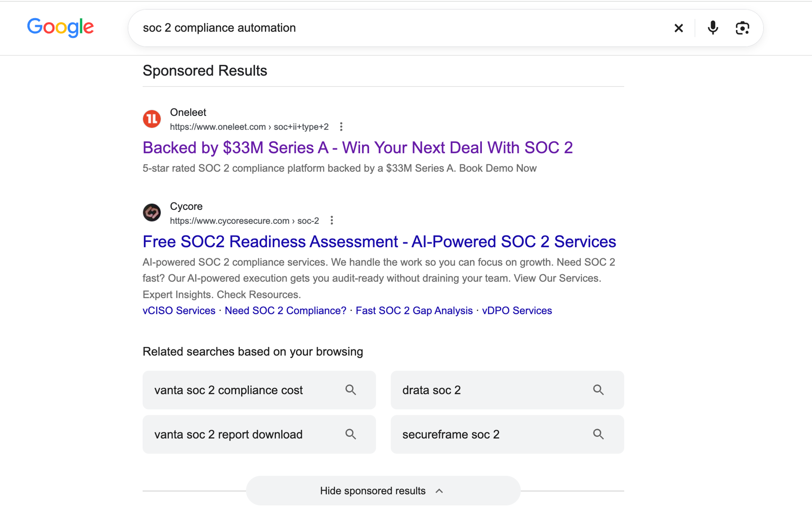Click the Oneleet advertiser name
This screenshot has width=812, height=518.
pyautogui.click(x=188, y=112)
